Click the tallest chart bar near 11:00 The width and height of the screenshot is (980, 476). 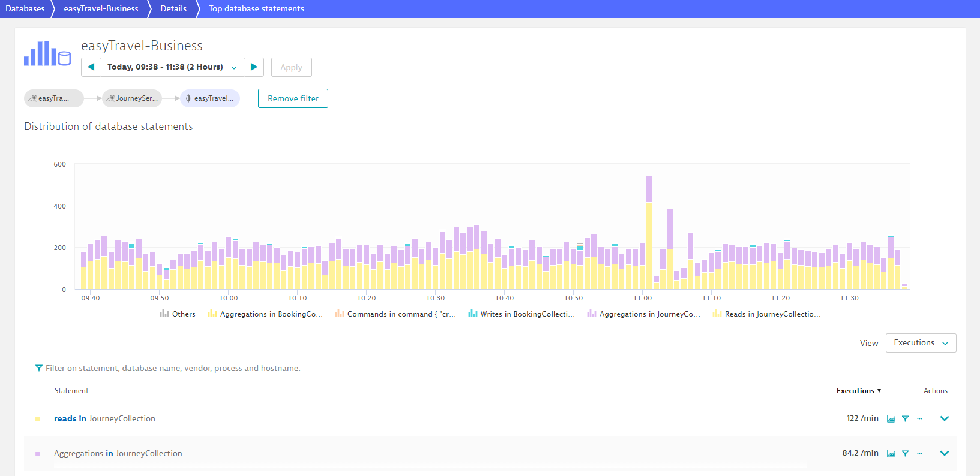click(x=649, y=233)
